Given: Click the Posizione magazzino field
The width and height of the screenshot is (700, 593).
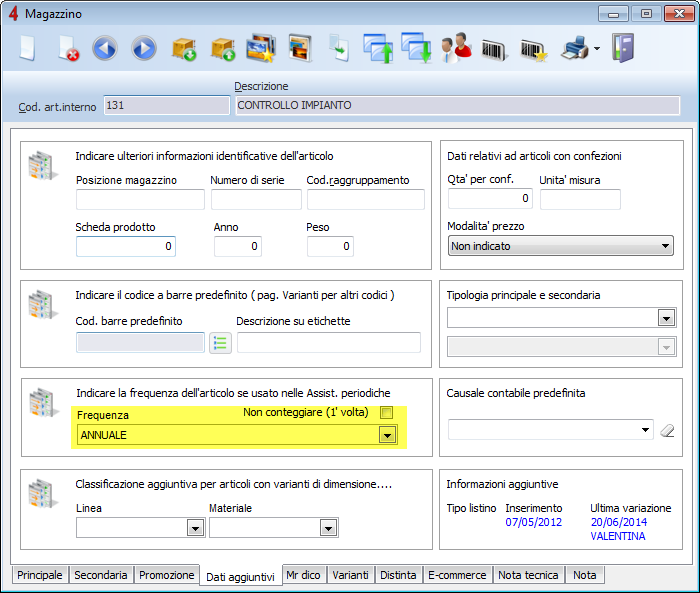Looking at the screenshot, I should click(140, 200).
